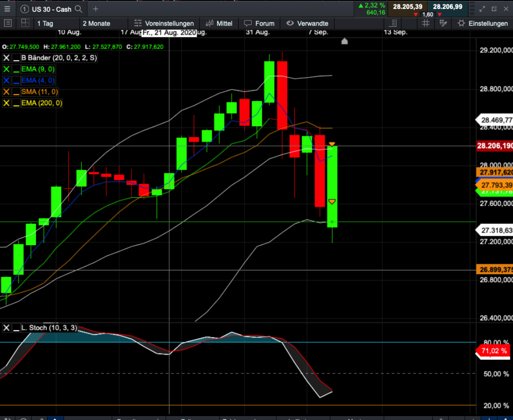Screen dimensions: 513x420
Task: Click the Fr., 21 Aug. 2020 date label
Action: click(169, 32)
